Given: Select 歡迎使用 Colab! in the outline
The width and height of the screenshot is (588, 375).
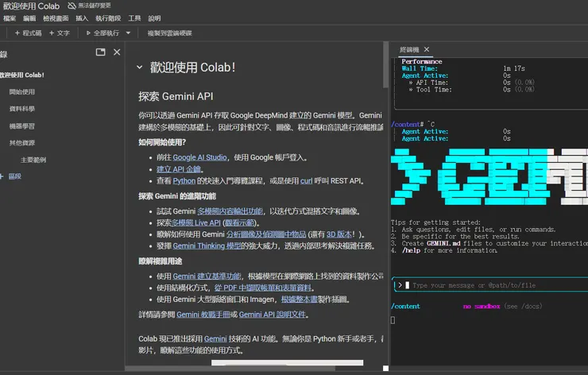Looking at the screenshot, I should click(x=22, y=75).
